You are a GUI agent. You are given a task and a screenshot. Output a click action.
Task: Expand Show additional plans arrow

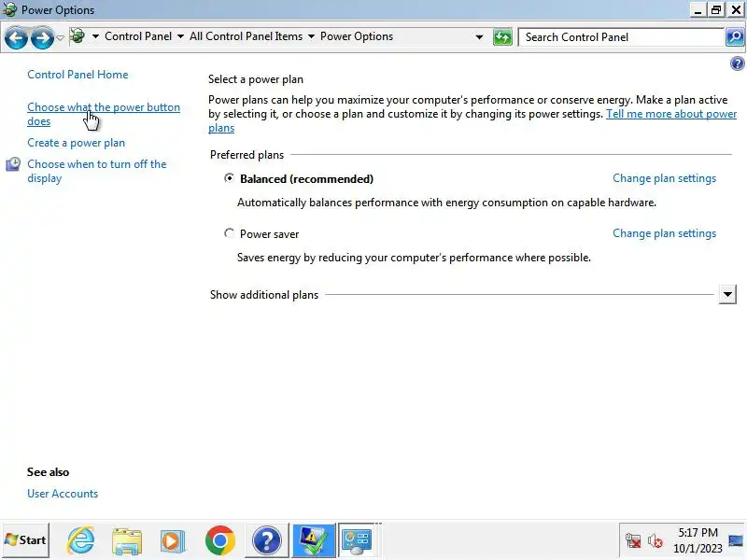(x=727, y=295)
